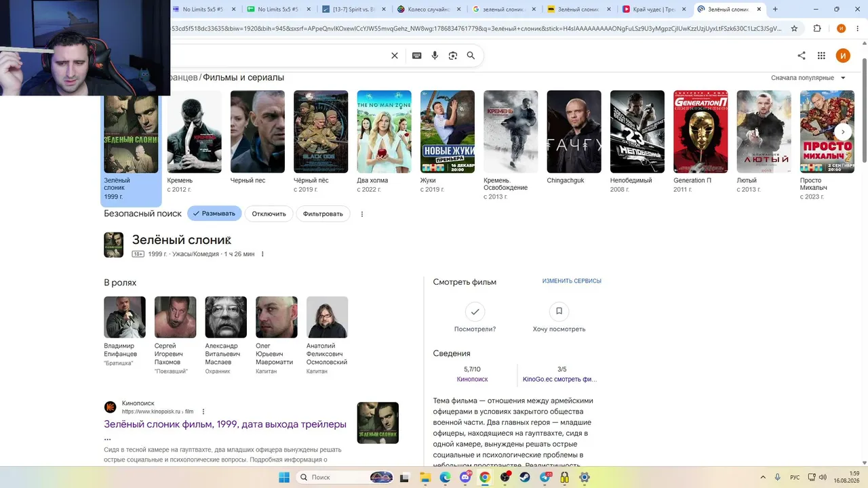Clear the Google search box with the X
Screen dimensions: 868x488
(x=395, y=56)
